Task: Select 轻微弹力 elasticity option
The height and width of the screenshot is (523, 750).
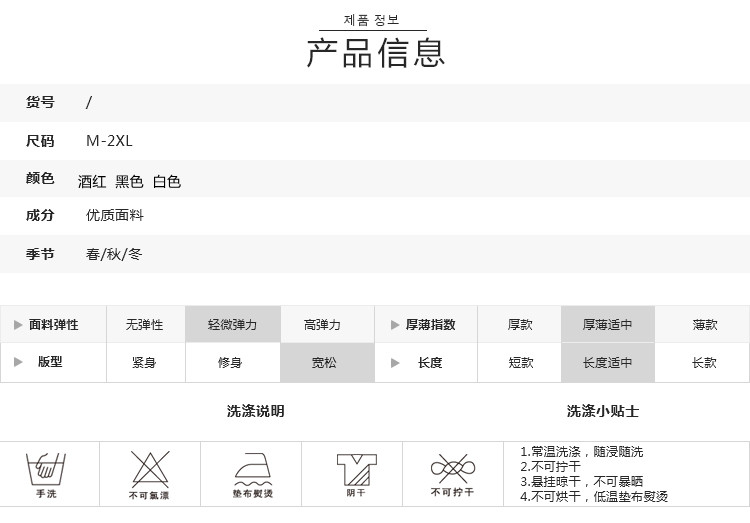Action: (232, 325)
